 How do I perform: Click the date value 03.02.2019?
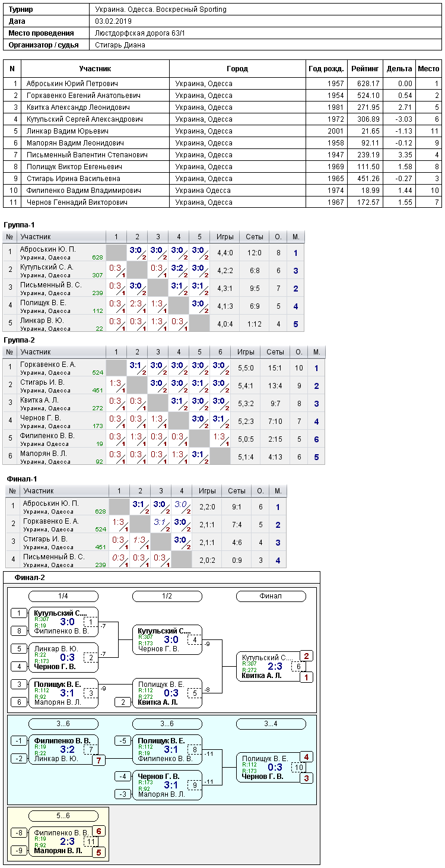(112, 21)
